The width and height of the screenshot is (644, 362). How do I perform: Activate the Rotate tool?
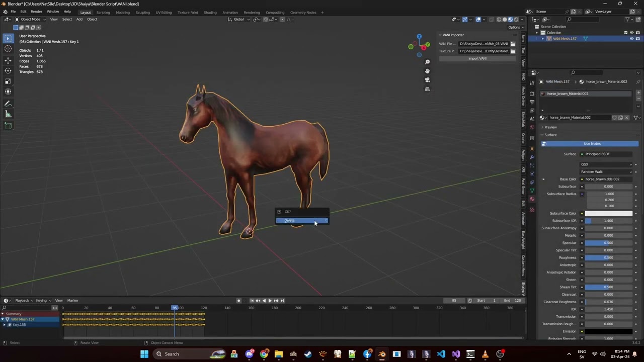point(8,71)
